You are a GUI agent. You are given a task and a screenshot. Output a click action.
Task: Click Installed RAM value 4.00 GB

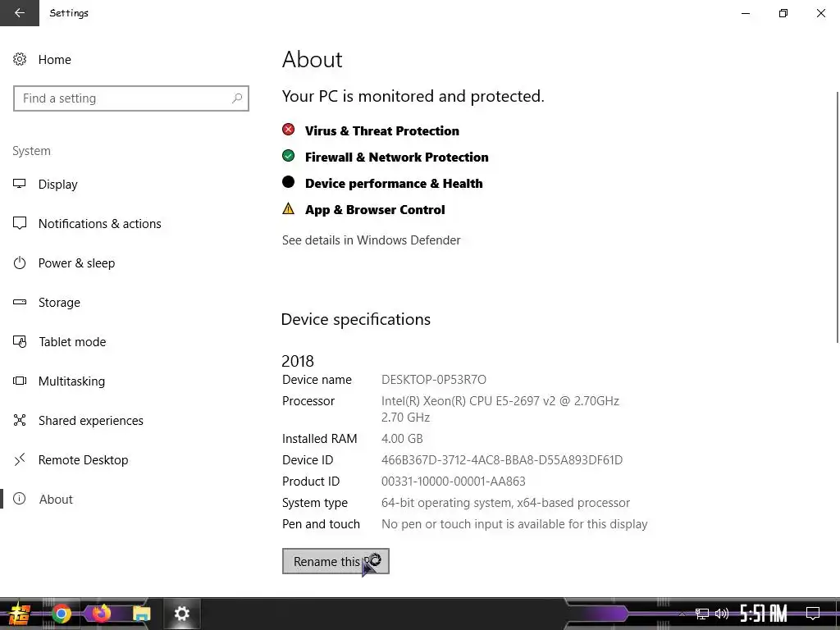(x=402, y=439)
